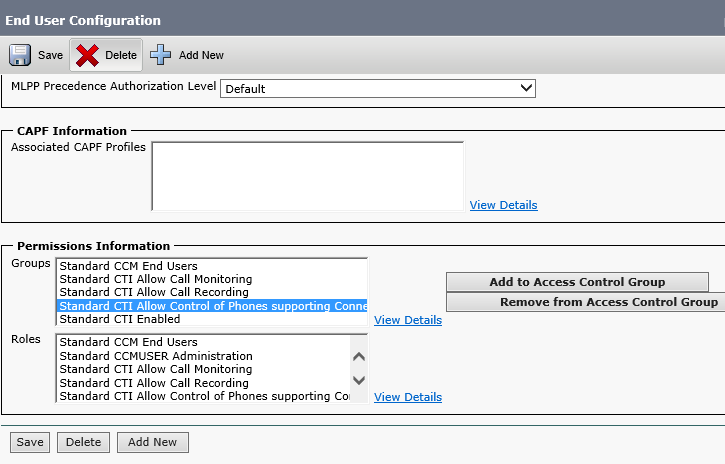
Task: Open View Details link beside Groups list
Action: coord(408,320)
